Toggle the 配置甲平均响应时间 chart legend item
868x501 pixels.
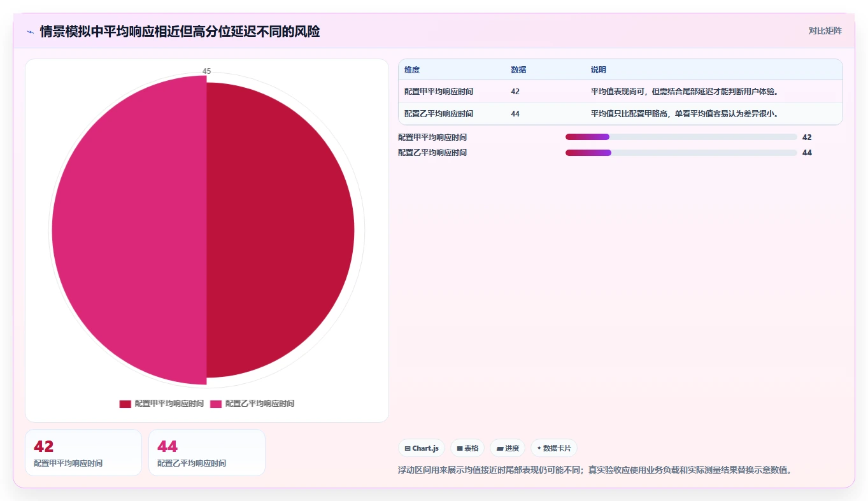click(162, 404)
